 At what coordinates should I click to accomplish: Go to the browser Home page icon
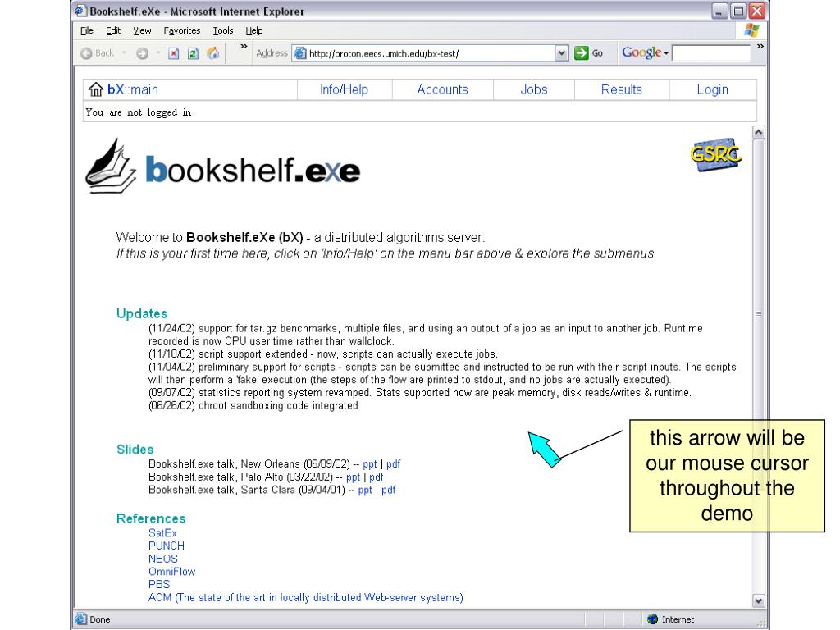click(x=212, y=53)
